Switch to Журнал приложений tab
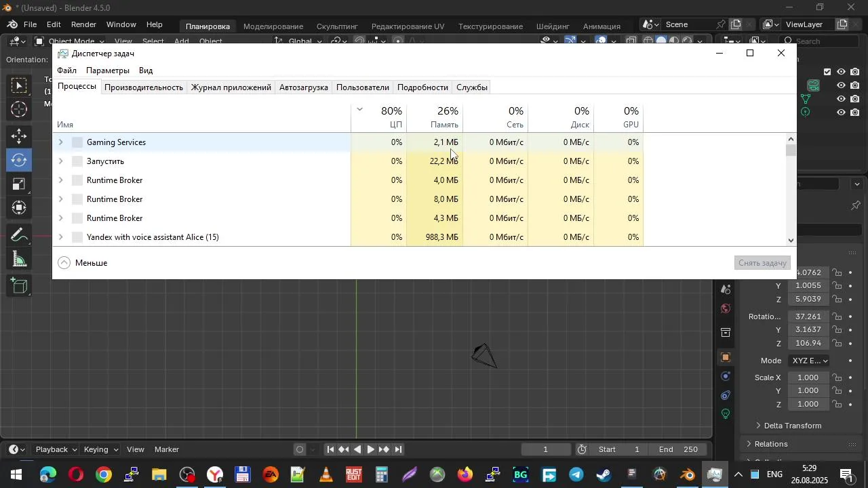This screenshot has height=488, width=868. pyautogui.click(x=231, y=87)
